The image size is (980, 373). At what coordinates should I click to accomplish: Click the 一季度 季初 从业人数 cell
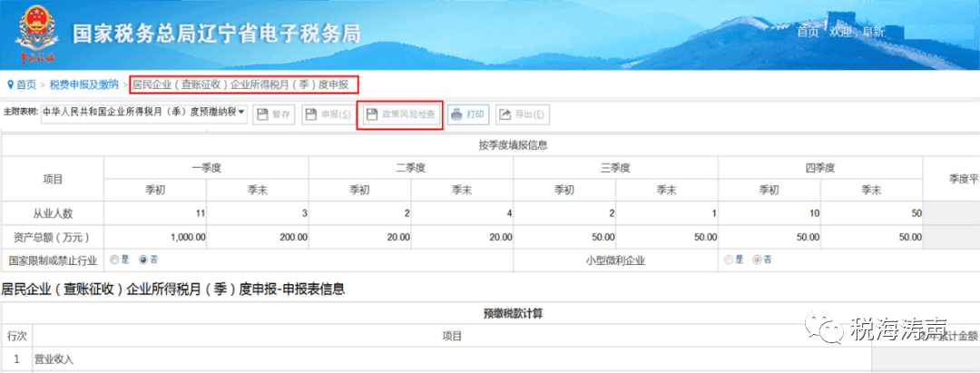[155, 213]
